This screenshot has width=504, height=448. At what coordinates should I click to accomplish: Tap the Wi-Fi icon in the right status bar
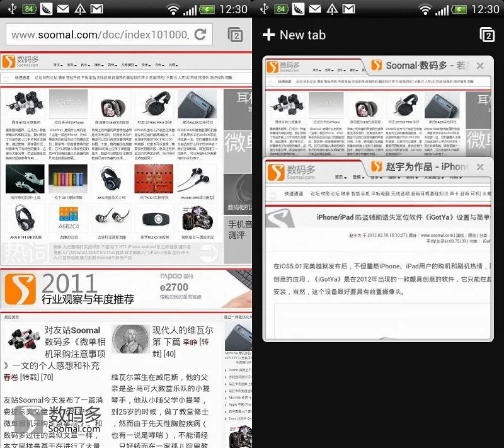coord(425,9)
